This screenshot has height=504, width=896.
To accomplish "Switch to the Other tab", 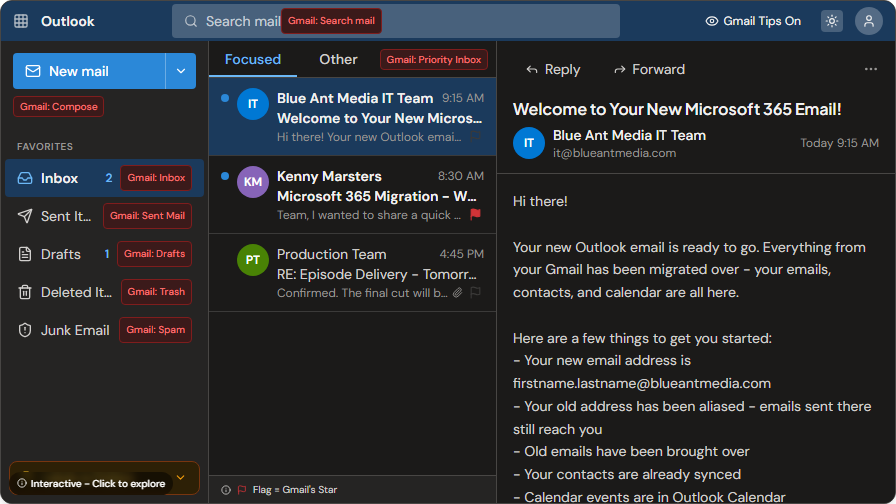I will (338, 59).
